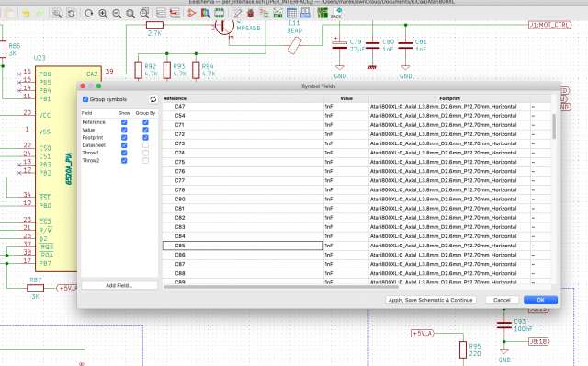
Task: Toggle the Group symbols checkbox
Action: (85, 99)
